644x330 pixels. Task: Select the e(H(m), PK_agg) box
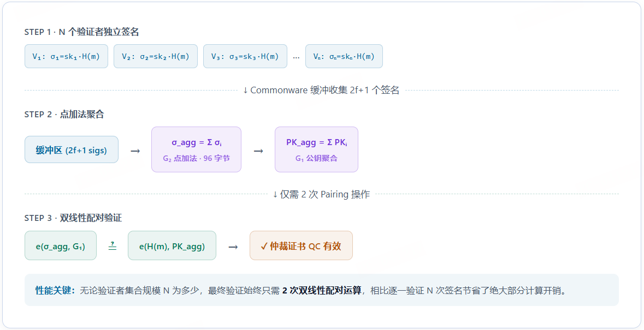click(x=172, y=246)
